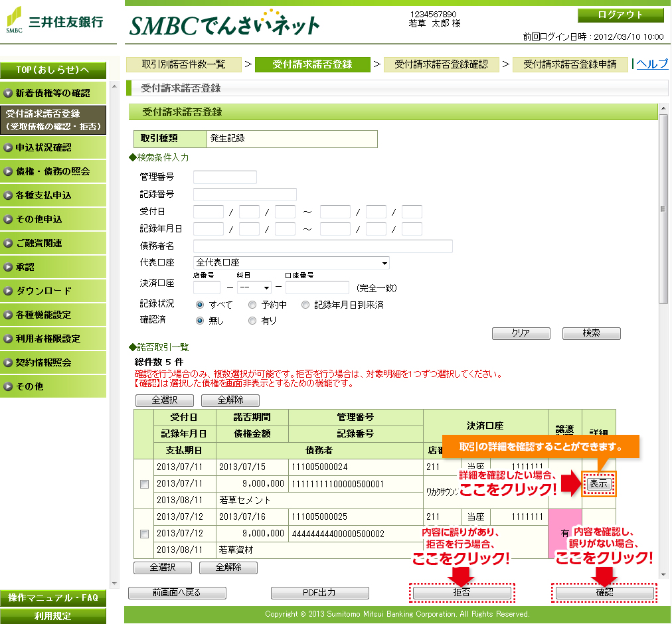This screenshot has height=624, width=672.
Task: Click 受付請求諾否登録申請 breadcrumb step
Action: click(570, 64)
